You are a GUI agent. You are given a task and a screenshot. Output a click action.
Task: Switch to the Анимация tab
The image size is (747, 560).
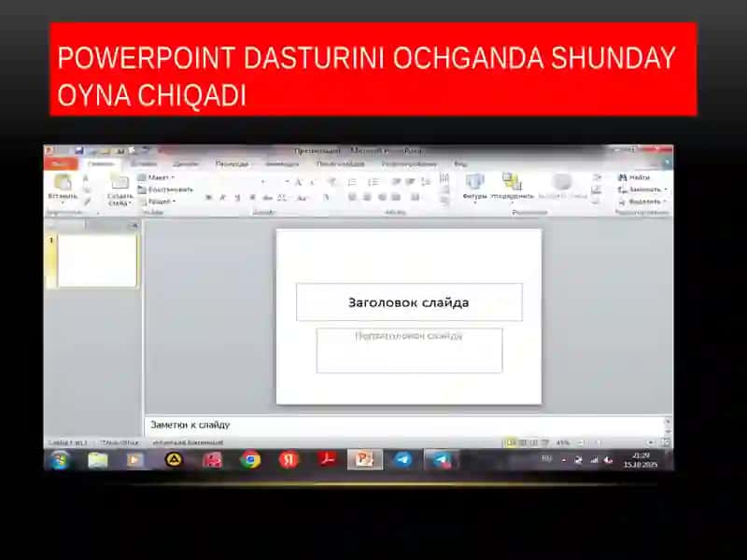click(x=282, y=163)
